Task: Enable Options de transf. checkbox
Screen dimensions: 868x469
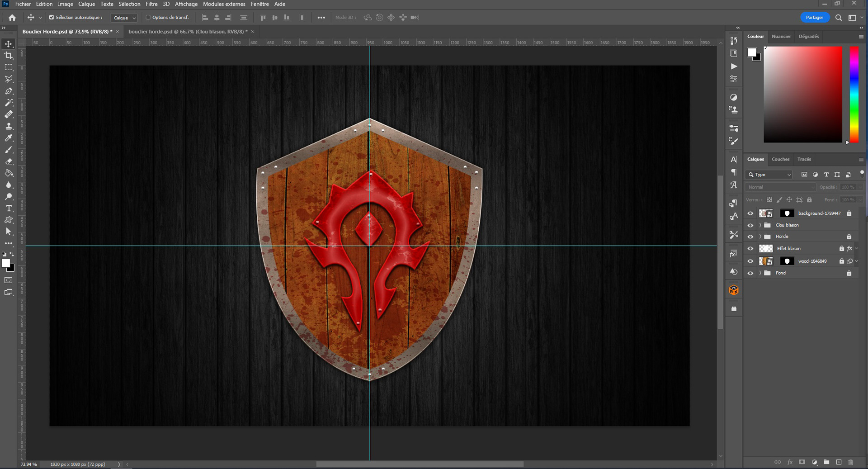Action: tap(148, 18)
